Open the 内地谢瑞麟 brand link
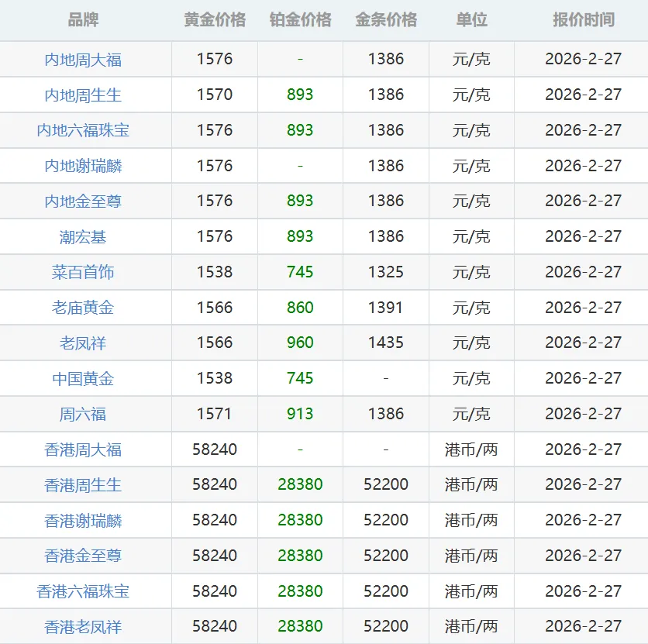 point(83,166)
